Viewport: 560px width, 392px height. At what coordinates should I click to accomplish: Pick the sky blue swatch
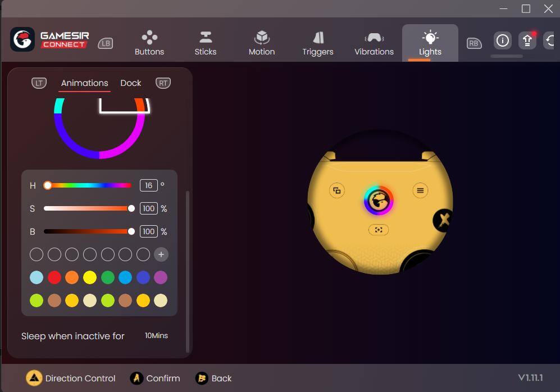125,277
